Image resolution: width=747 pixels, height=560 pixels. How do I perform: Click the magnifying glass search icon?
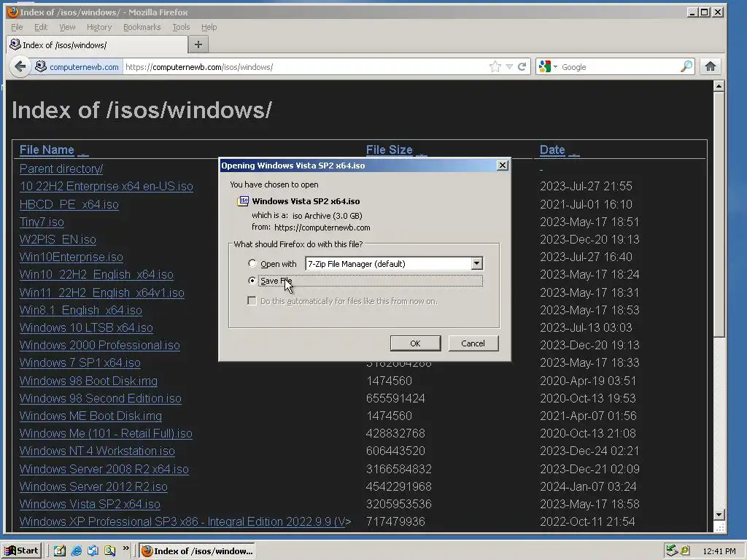click(686, 66)
